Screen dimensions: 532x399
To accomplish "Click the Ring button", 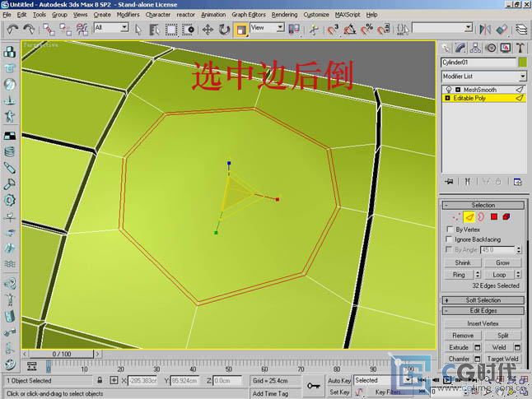I will 459,275.
